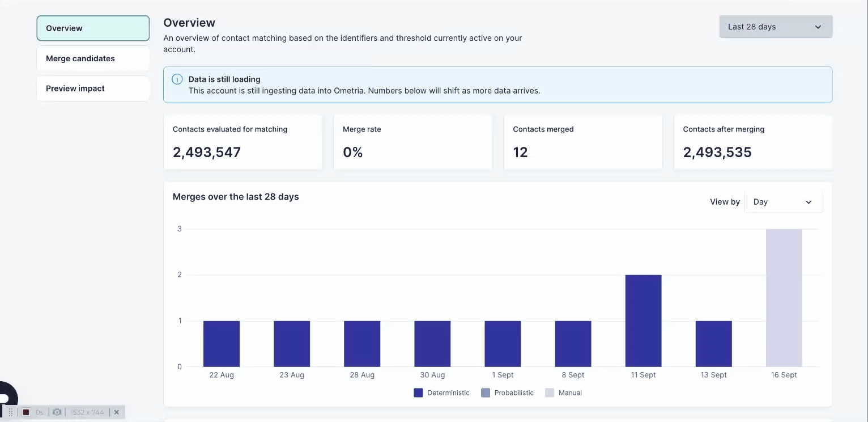This screenshot has width=868, height=422.
Task: Click the Manual legend label
Action: click(570, 393)
